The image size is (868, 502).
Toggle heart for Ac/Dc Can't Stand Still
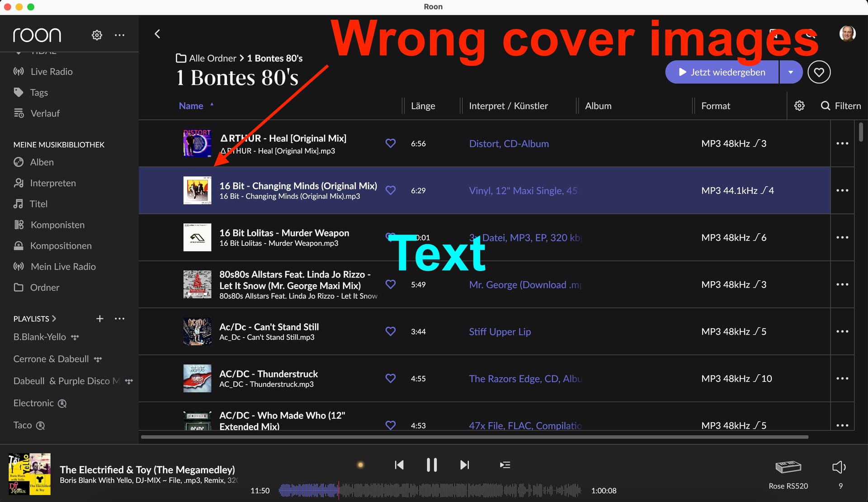[391, 331]
